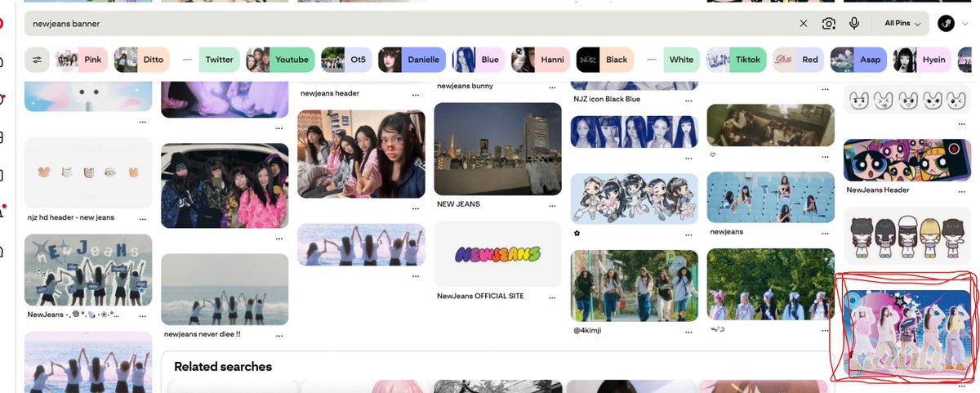The image size is (980, 393).
Task: Clear the search text with the X icon
Action: pyautogui.click(x=804, y=24)
